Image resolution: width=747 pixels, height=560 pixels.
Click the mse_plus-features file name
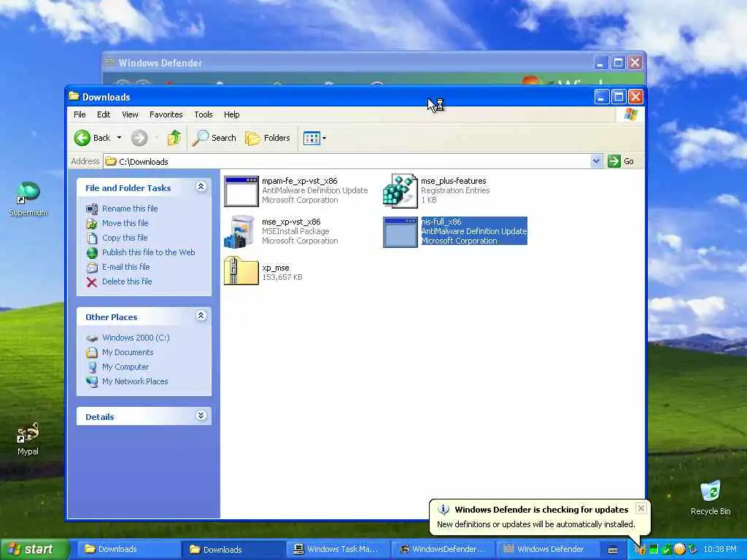tap(454, 181)
